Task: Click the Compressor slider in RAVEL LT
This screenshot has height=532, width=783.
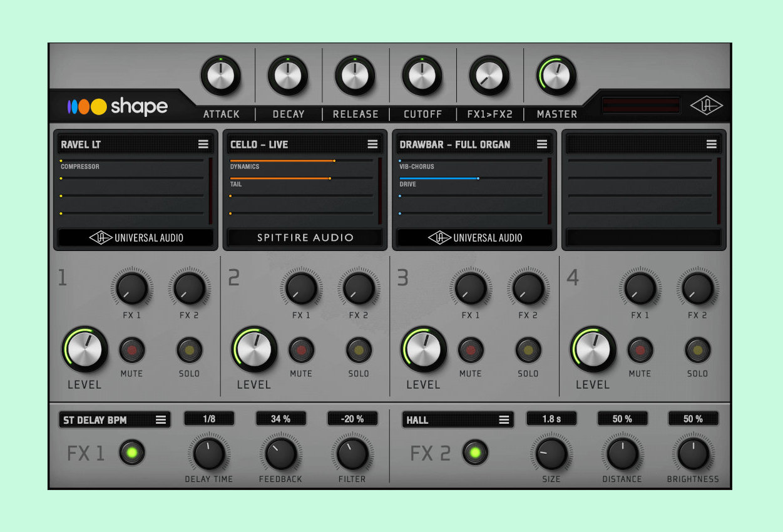Action: coord(132,161)
